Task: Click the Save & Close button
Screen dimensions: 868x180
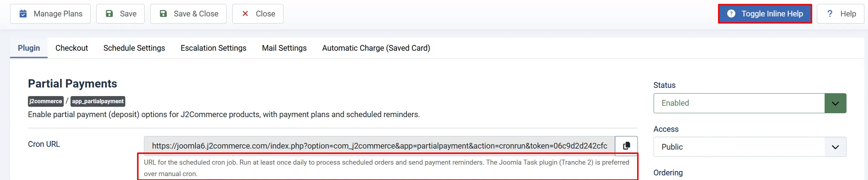Action: 188,14
